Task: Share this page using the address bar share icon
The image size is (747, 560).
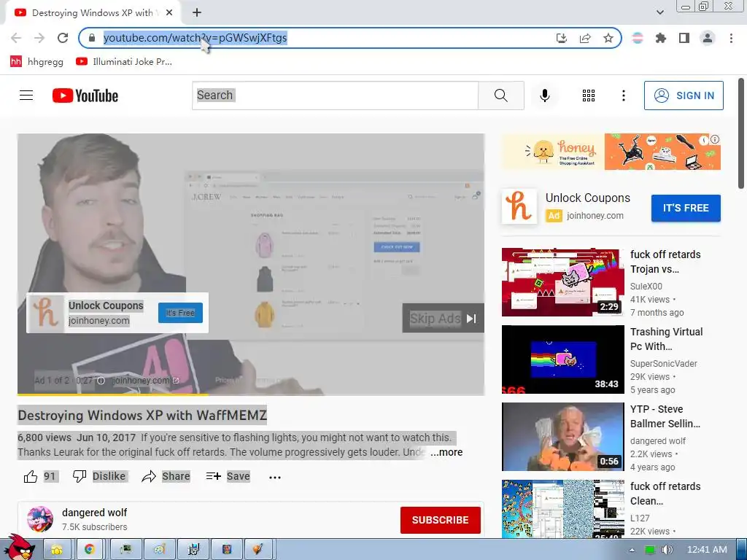Action: point(585,38)
